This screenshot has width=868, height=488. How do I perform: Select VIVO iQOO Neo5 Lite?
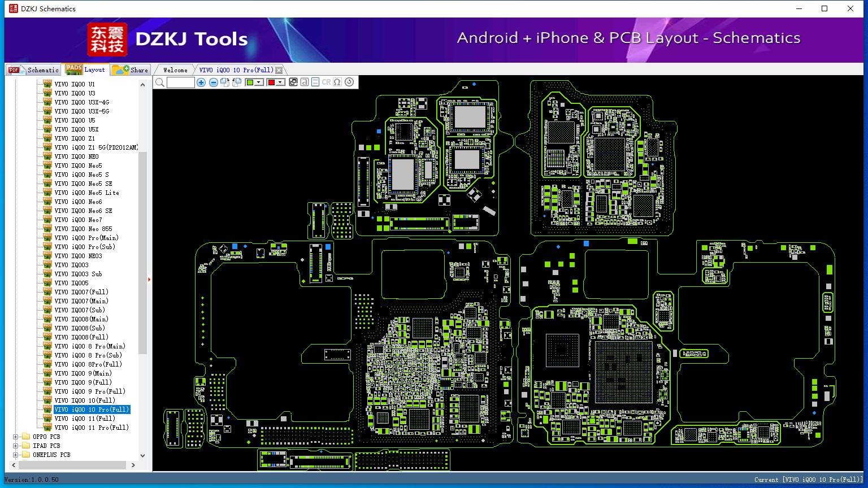tap(87, 193)
